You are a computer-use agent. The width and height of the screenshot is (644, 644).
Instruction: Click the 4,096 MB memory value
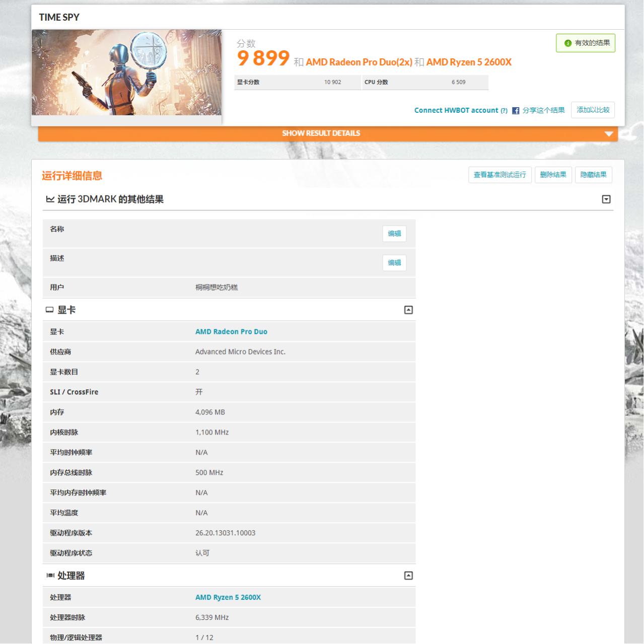(210, 412)
